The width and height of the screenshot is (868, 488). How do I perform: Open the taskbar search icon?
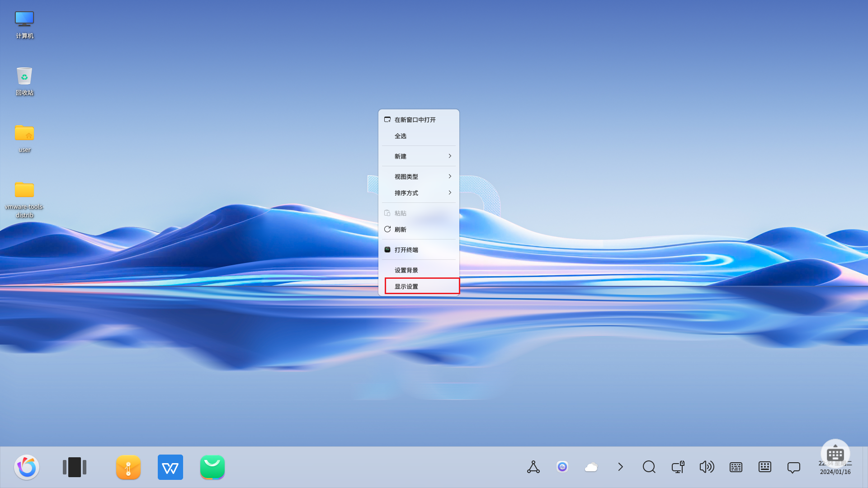click(649, 467)
